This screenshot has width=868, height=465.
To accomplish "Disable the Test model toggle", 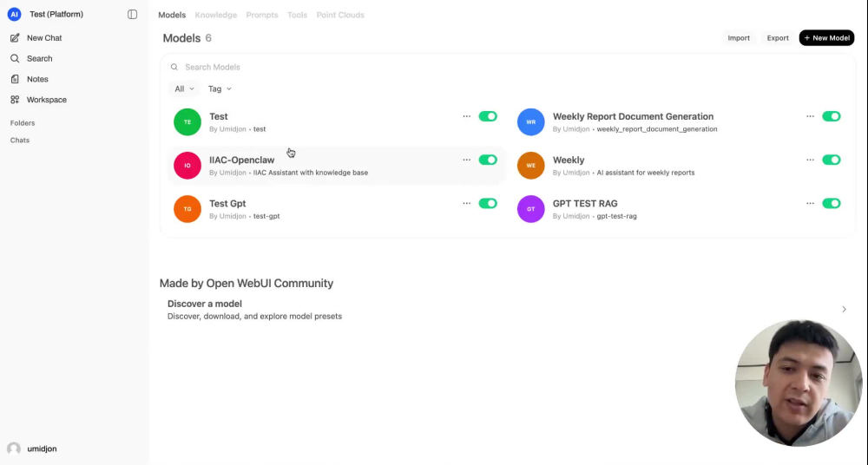I will 488,116.
